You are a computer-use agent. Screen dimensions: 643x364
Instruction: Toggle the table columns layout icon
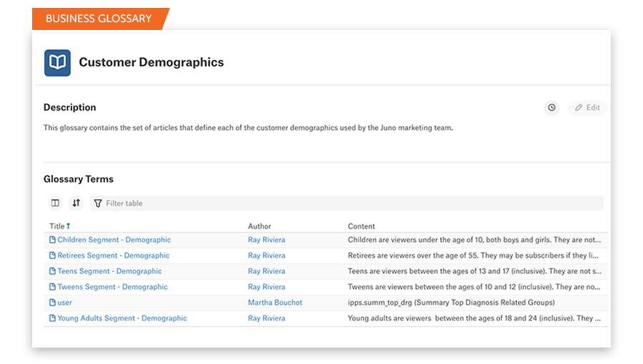[x=55, y=203]
